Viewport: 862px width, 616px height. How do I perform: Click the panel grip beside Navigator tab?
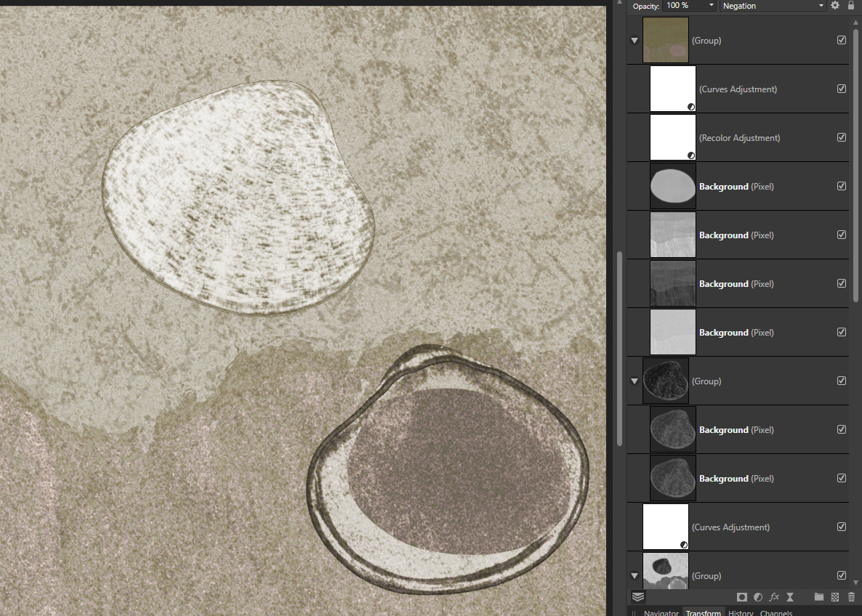[633, 612]
